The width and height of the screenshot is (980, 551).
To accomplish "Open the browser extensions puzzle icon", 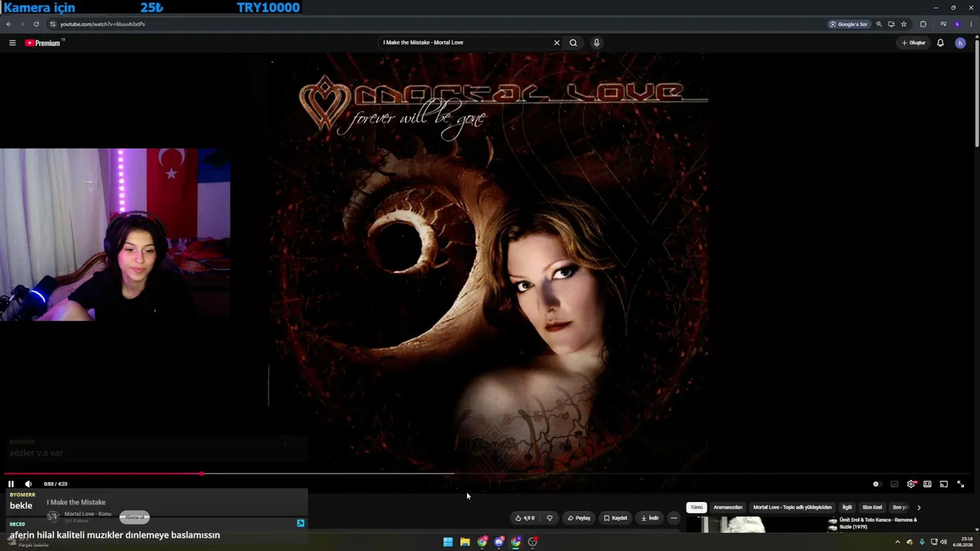I will point(923,24).
